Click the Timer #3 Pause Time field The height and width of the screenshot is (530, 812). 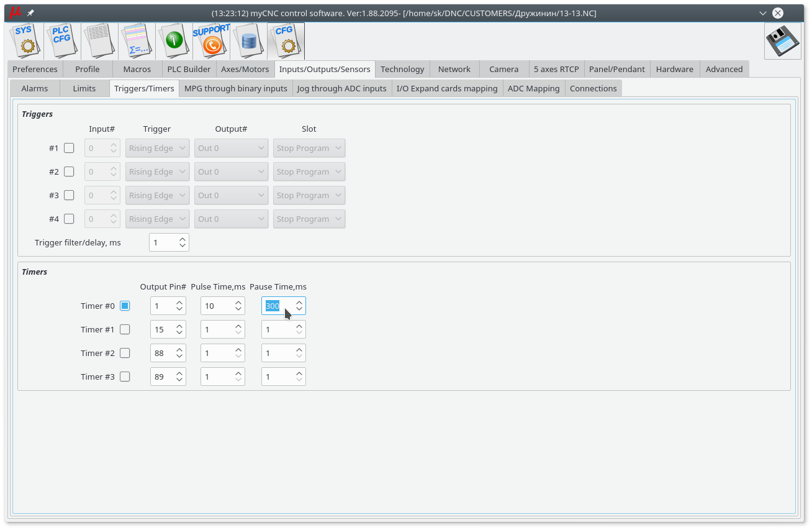[x=284, y=377]
